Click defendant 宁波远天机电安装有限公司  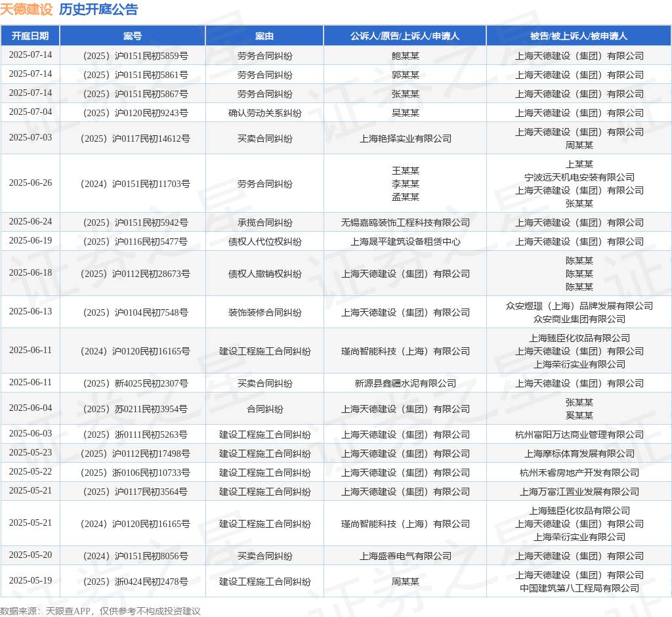click(x=579, y=177)
